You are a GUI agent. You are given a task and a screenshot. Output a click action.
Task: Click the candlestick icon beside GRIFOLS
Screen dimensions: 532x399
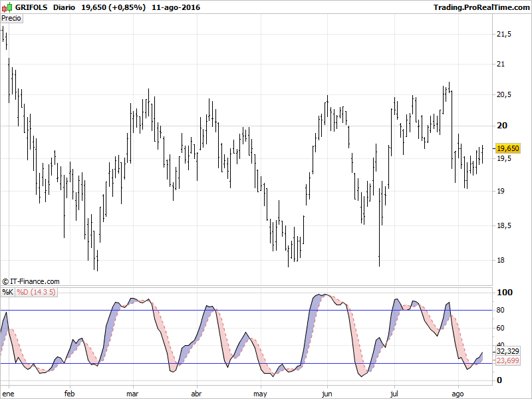8,7
